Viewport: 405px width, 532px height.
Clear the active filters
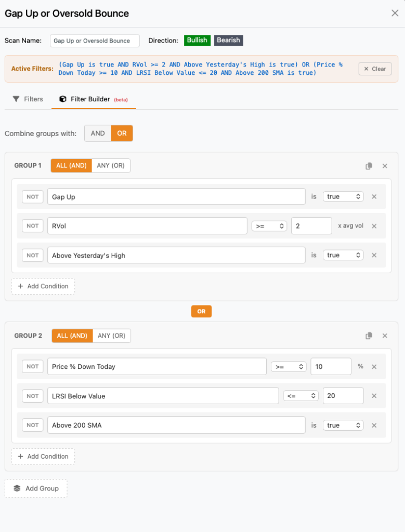click(x=375, y=69)
